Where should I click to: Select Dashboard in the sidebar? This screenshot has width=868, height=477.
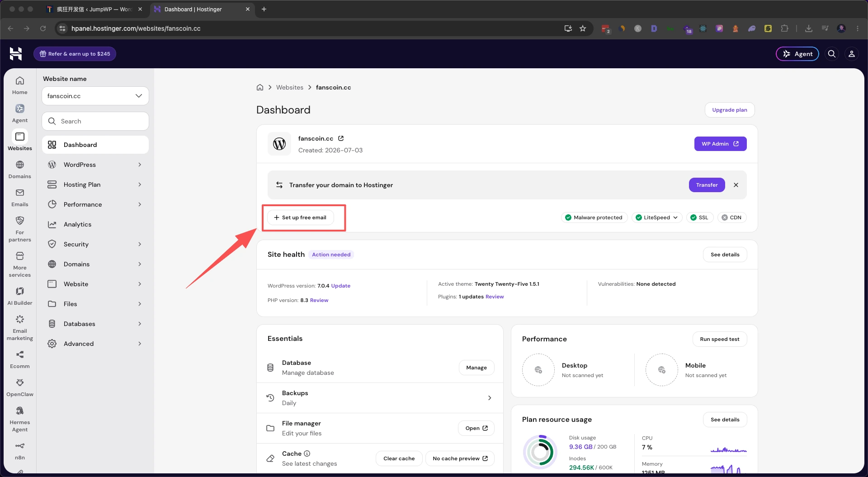tap(95, 145)
